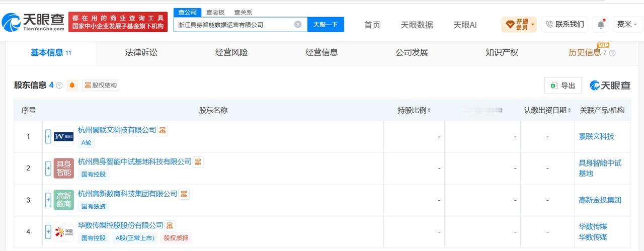The image size is (644, 251).
Task: Expand row for 华数传媒控股股份有限公司
Action: tap(48, 231)
